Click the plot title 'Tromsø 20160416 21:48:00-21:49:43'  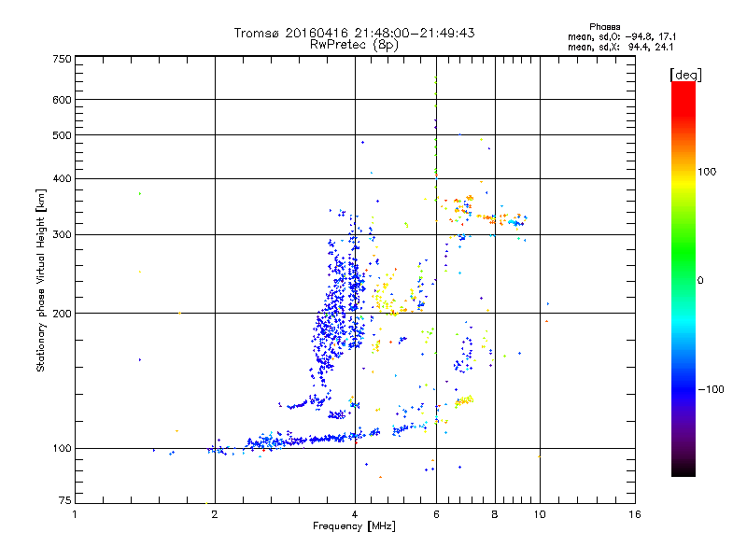tap(354, 33)
